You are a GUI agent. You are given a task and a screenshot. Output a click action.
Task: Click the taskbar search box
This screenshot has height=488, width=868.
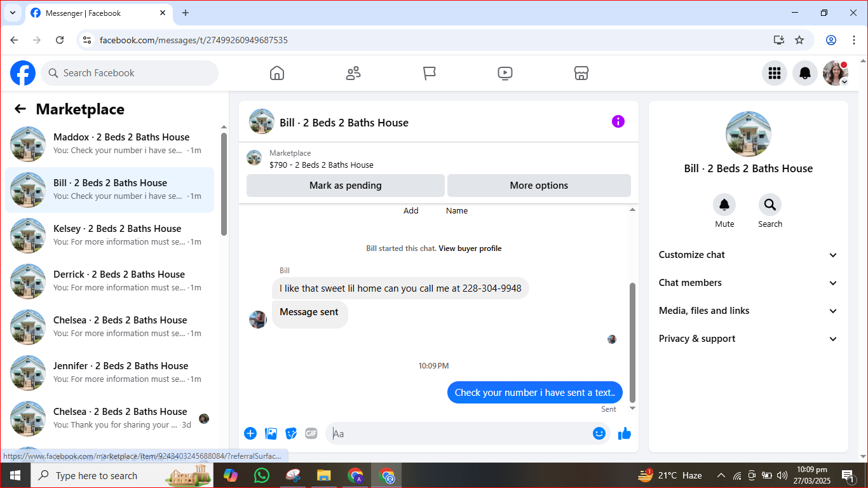tap(121, 475)
